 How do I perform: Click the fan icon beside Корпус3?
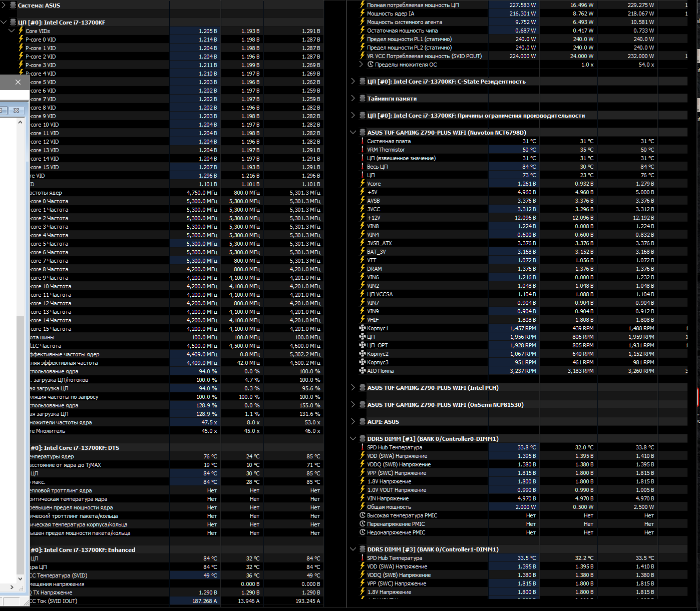pos(363,362)
